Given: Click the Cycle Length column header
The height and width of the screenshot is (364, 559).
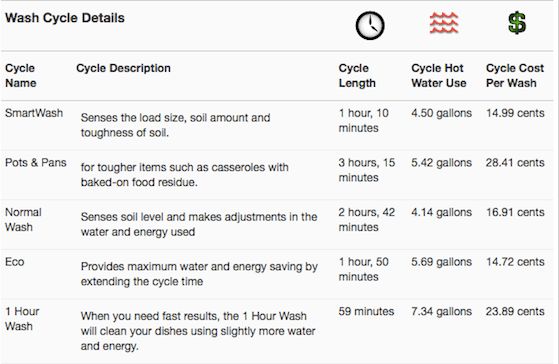Looking at the screenshot, I should point(357,76).
